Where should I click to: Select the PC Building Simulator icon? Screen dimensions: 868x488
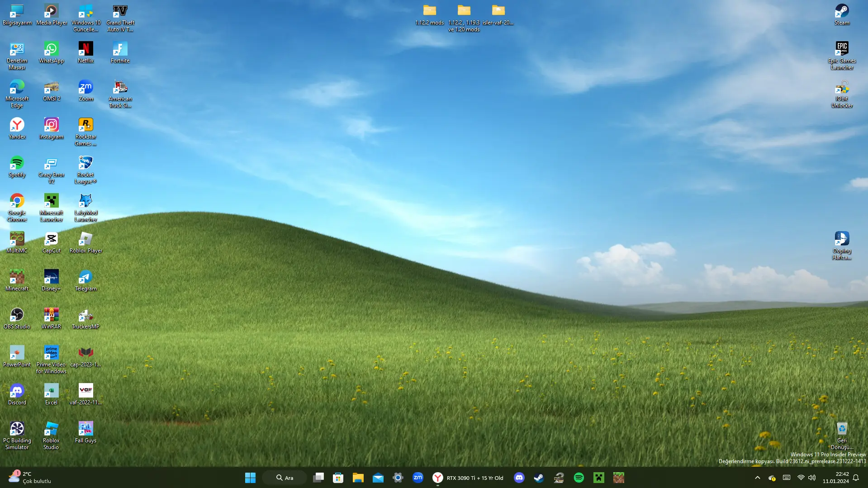pos(17,436)
